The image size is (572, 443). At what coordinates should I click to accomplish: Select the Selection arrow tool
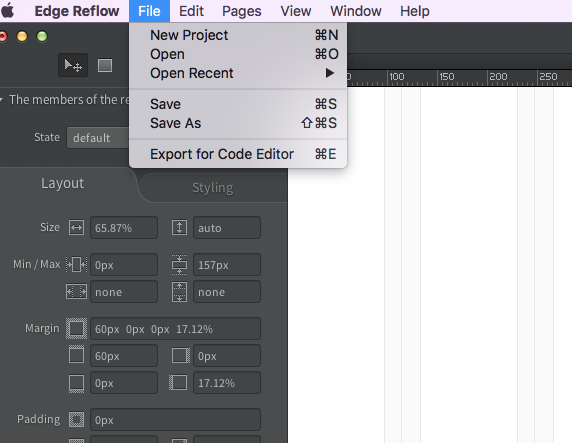point(73,65)
